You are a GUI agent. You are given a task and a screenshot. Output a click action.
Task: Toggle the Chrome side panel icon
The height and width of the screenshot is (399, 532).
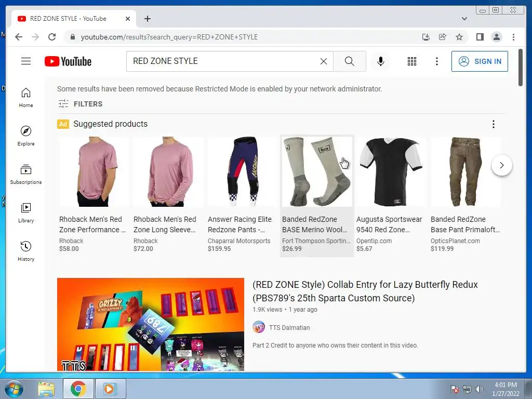[480, 37]
